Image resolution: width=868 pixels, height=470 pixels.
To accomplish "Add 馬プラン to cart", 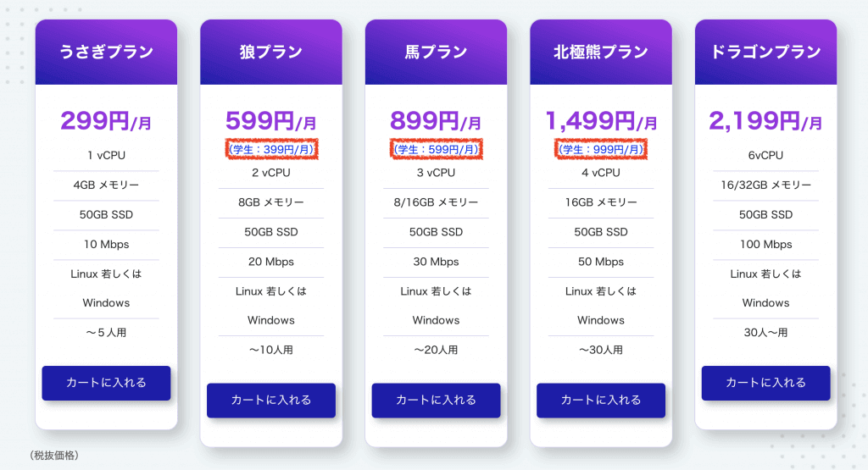I will [x=437, y=401].
